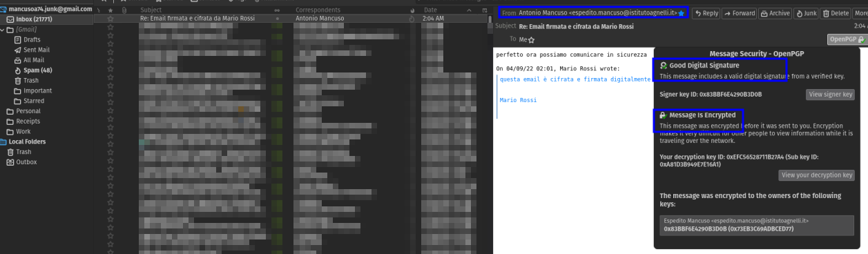Viewport: 868px width, 254px height.
Task: Click the Forward button
Action: [740, 13]
